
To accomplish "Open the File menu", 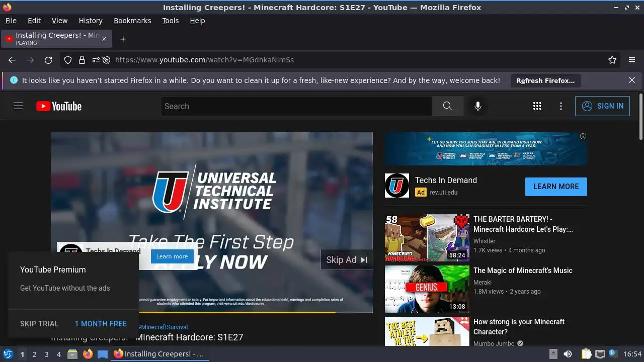I will point(11,21).
